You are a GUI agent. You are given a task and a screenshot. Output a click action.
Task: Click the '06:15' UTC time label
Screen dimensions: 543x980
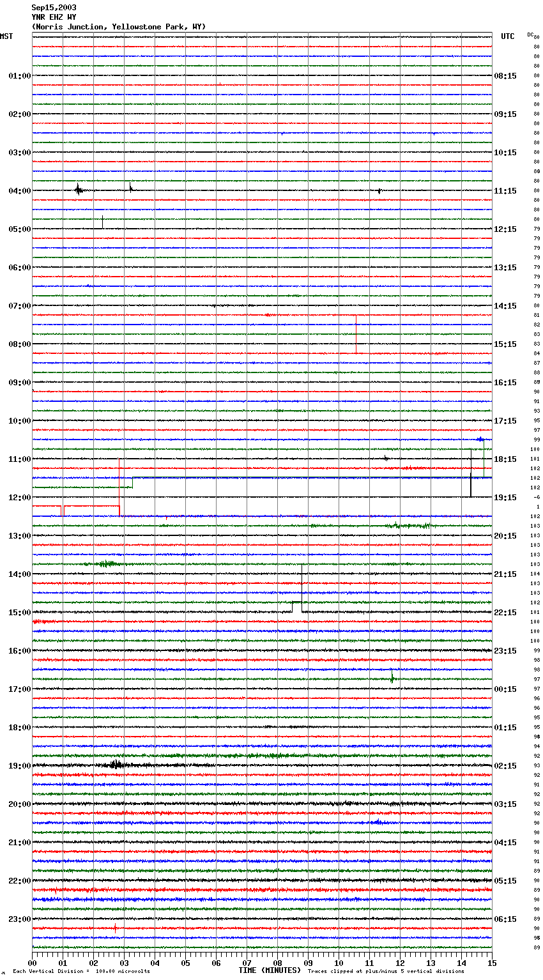(x=505, y=919)
